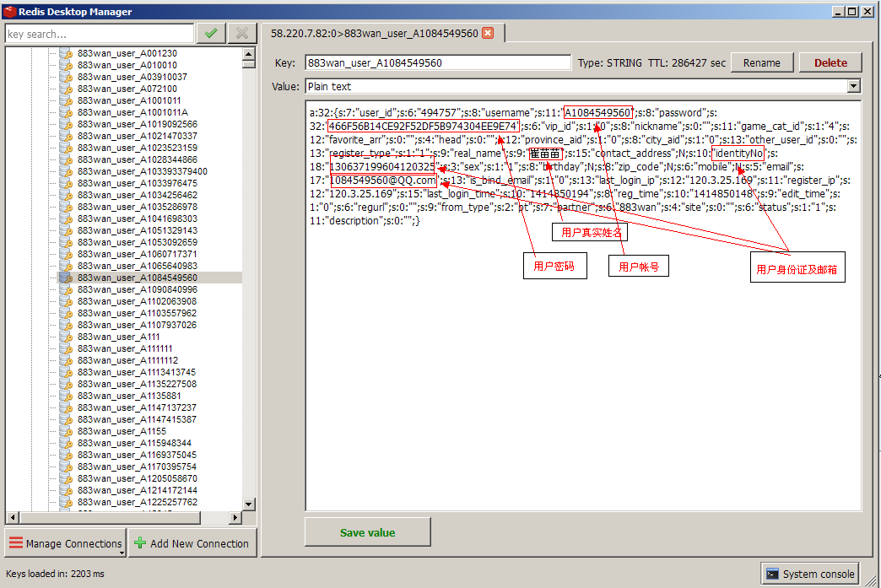Select key 883wan_user_A1103557962 in the tree
The image size is (881, 588).
coord(137,313)
